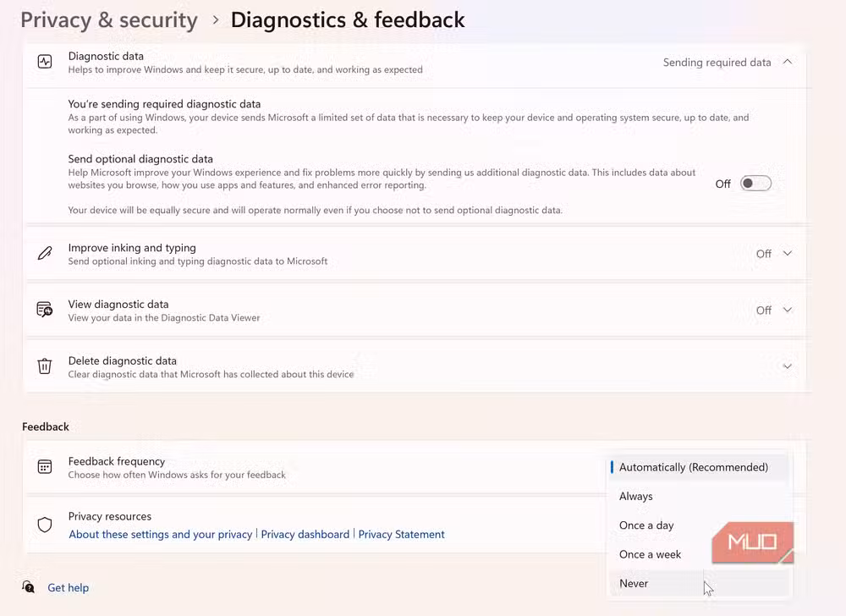This screenshot has height=616, width=846.
Task: Open About these settings and your privacy link
Action: pyautogui.click(x=160, y=534)
